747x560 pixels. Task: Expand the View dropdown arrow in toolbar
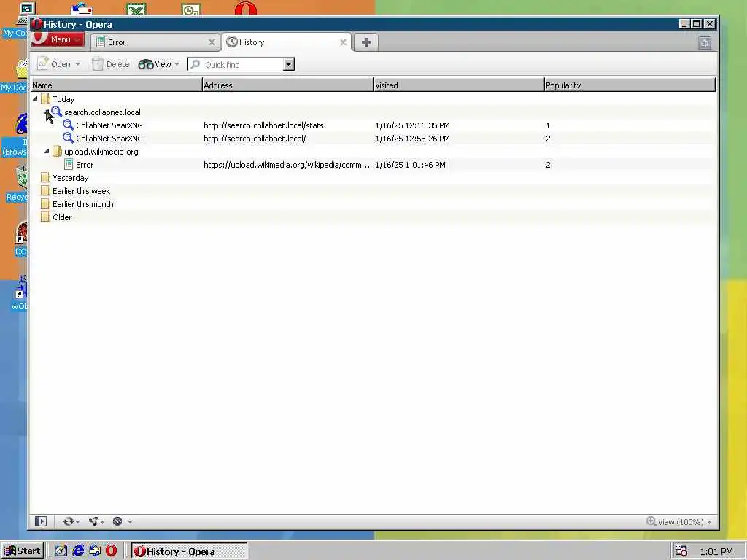tap(177, 64)
